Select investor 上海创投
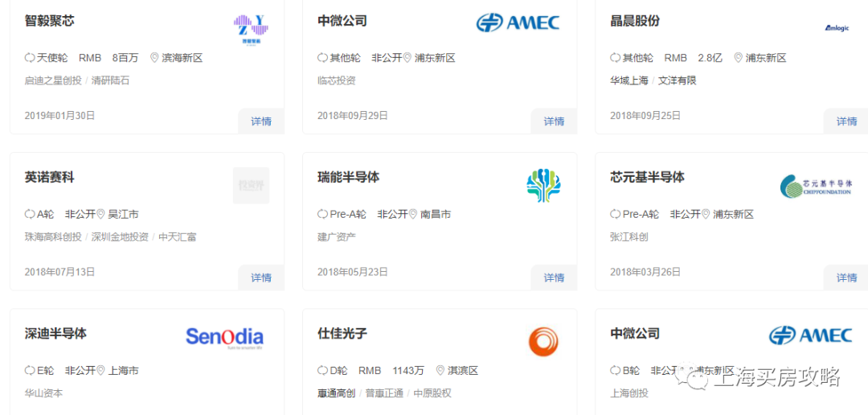Image resolution: width=868 pixels, height=415 pixels. tap(628, 393)
